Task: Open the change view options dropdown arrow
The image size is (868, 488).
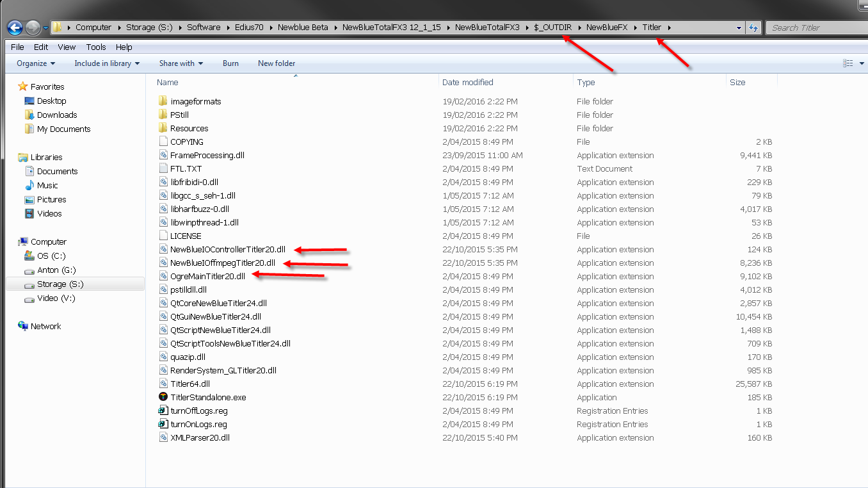Action: pyautogui.click(x=862, y=63)
